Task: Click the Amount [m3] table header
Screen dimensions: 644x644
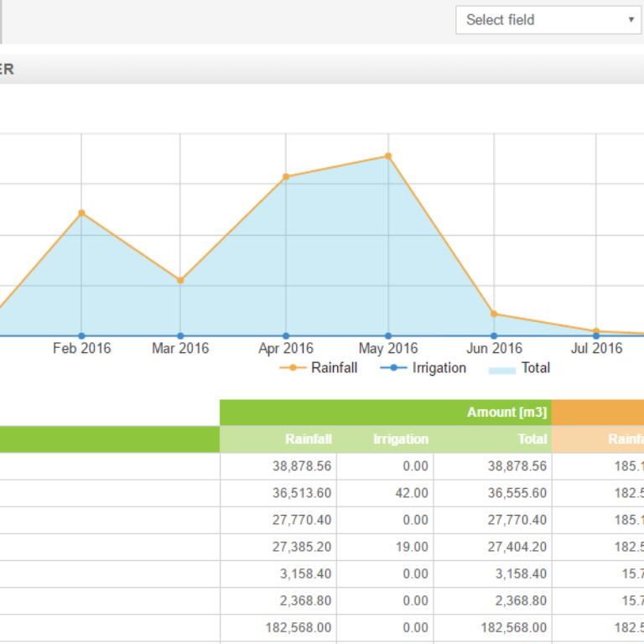Action: 386,412
